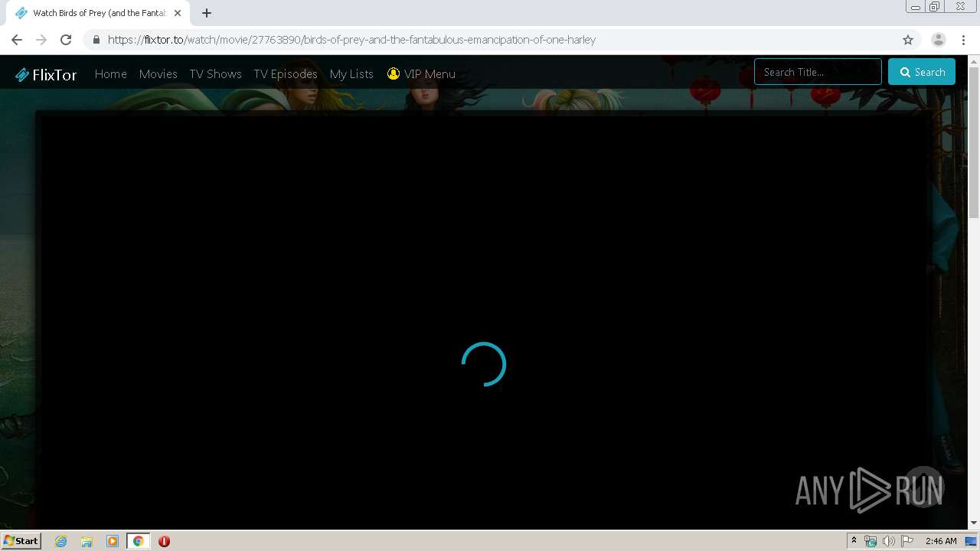The width and height of the screenshot is (980, 551).
Task: Click the Search button
Action: coord(922,72)
